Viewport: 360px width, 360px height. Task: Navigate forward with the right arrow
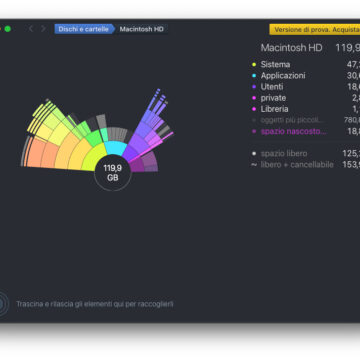pyautogui.click(x=43, y=29)
